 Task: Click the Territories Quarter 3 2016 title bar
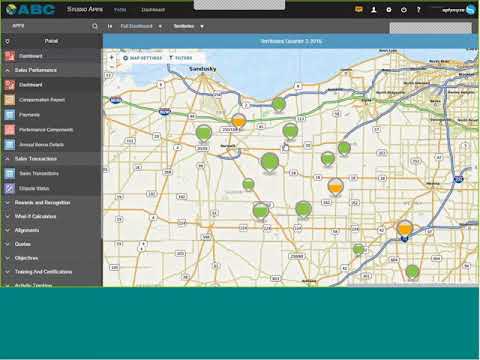pyautogui.click(x=290, y=41)
